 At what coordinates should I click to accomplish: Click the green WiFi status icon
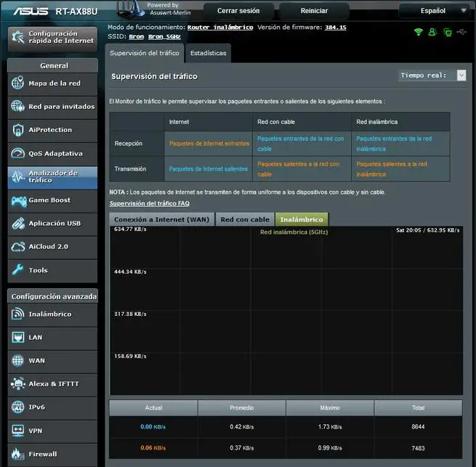pos(419,32)
